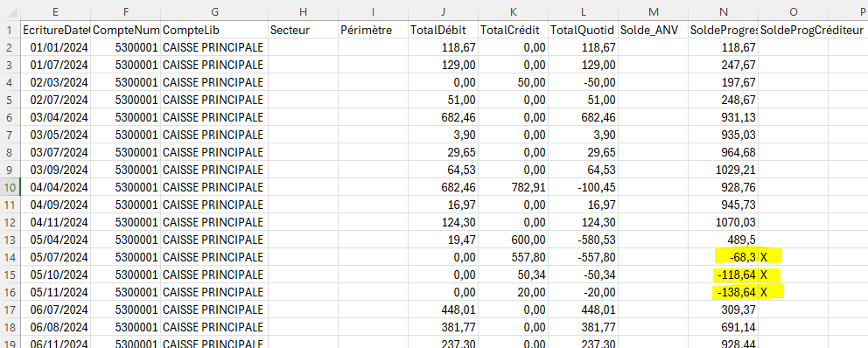Image resolution: width=868 pixels, height=348 pixels.
Task: Click the TotalDébit header cell
Action: [x=444, y=31]
